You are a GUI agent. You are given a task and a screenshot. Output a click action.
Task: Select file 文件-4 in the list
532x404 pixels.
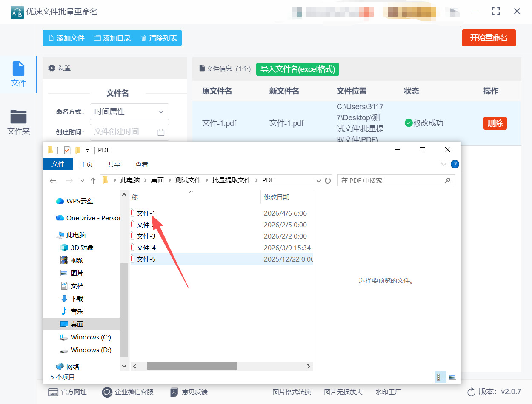[146, 248]
